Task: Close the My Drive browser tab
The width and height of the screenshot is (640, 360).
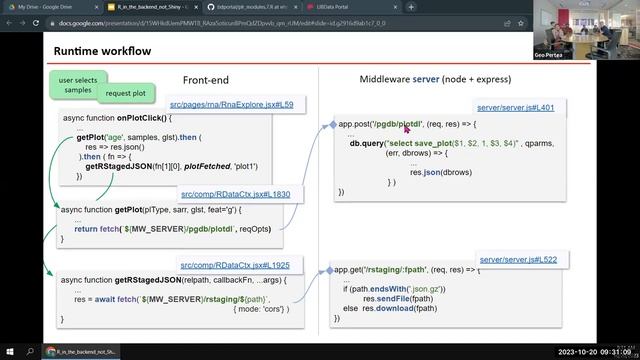Action: (96, 7)
